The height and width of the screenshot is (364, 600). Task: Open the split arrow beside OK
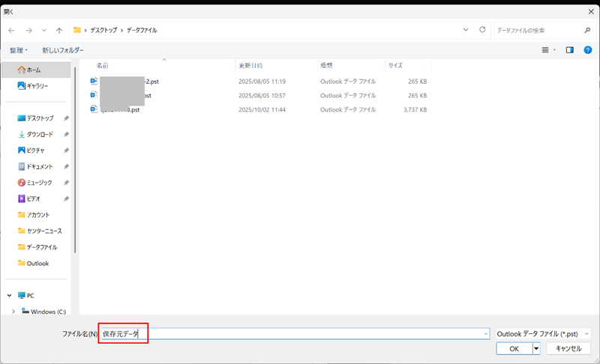coord(536,348)
